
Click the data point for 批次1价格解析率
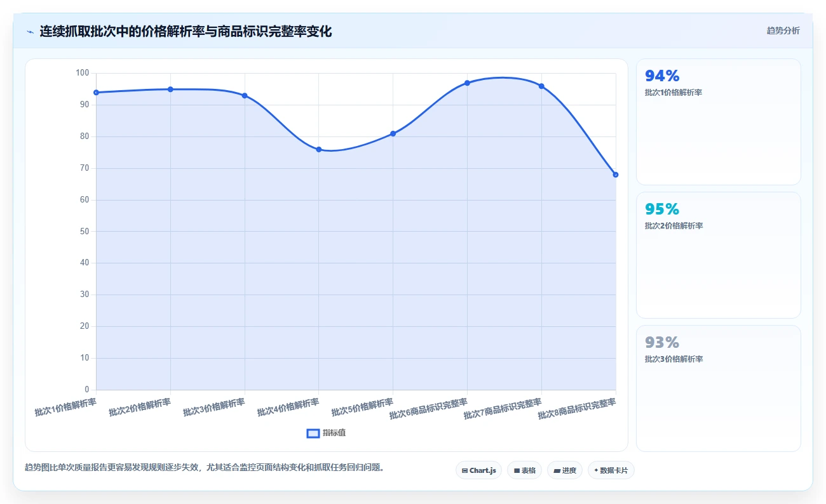point(96,93)
